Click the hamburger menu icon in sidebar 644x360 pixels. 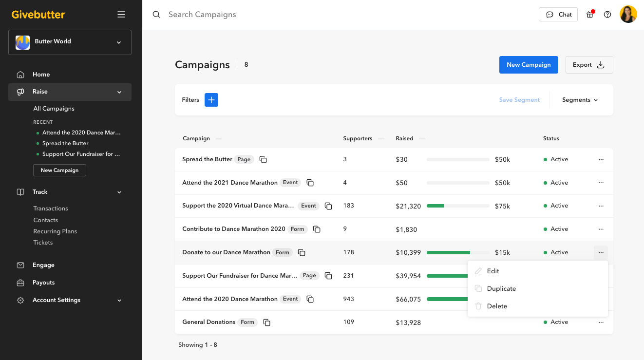[121, 15]
